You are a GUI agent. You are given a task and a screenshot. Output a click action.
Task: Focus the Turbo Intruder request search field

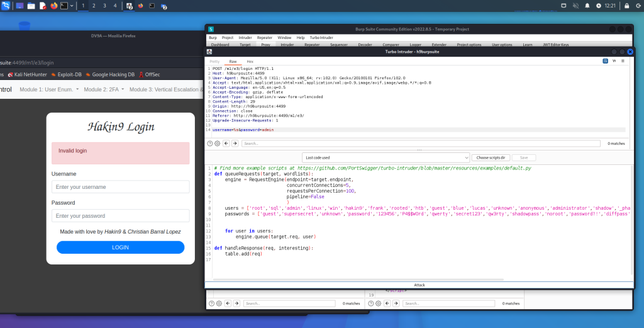pyautogui.click(x=421, y=144)
